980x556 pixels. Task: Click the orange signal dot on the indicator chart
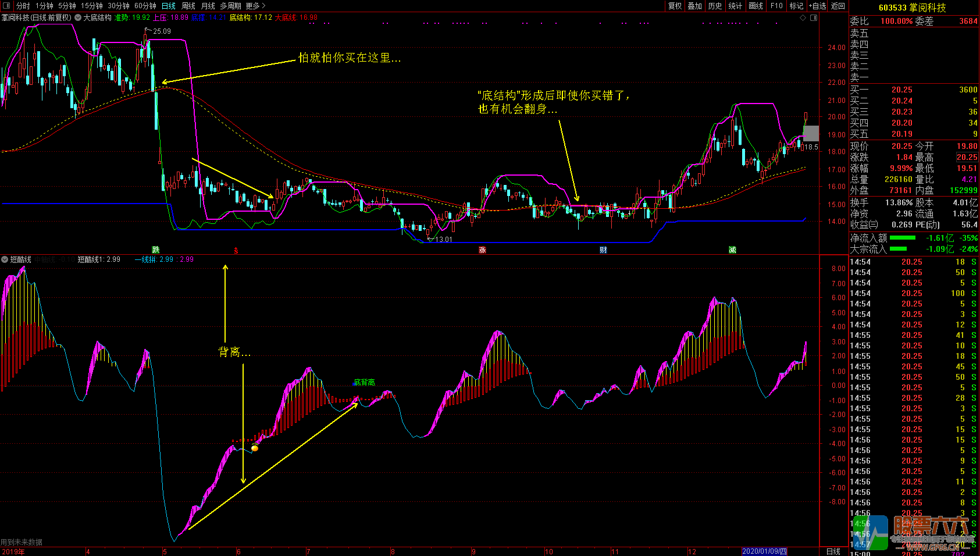pyautogui.click(x=255, y=448)
